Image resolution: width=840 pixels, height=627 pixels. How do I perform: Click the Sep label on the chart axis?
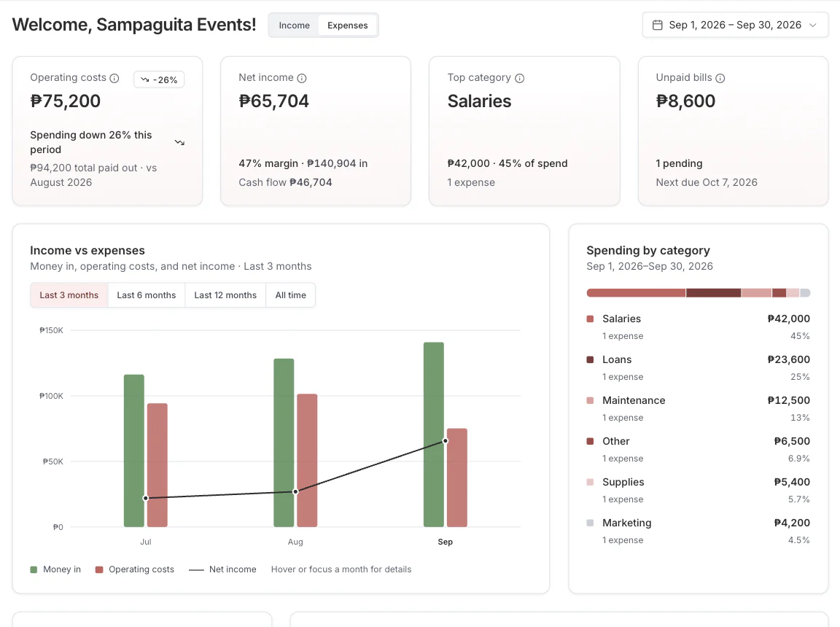point(446,542)
